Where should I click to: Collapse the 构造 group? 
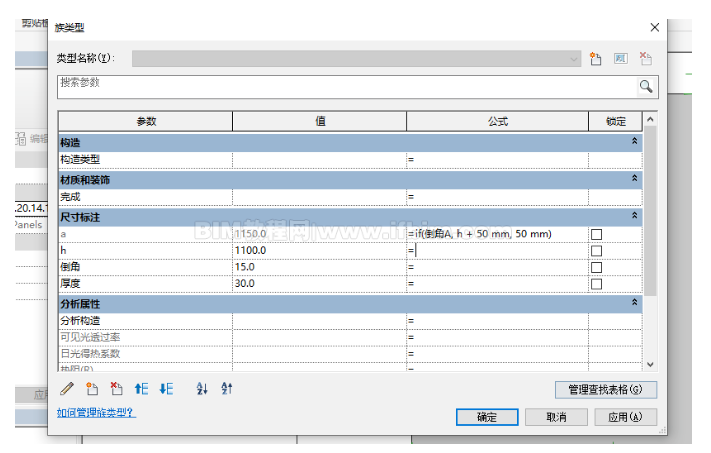(634, 141)
